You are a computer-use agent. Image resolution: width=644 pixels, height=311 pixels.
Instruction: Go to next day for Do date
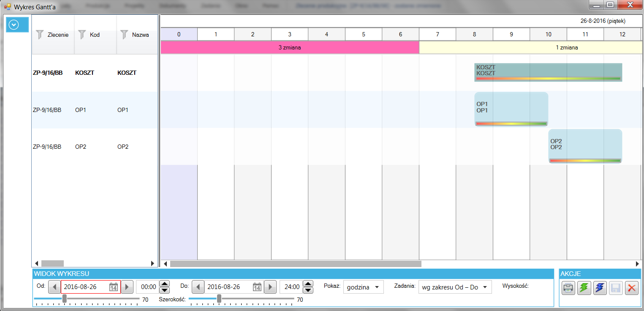click(x=271, y=287)
